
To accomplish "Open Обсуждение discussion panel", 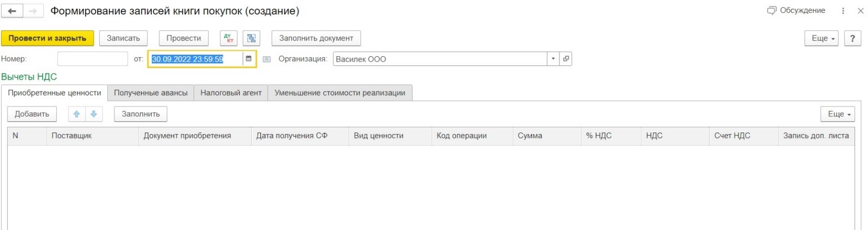I will pyautogui.click(x=796, y=10).
